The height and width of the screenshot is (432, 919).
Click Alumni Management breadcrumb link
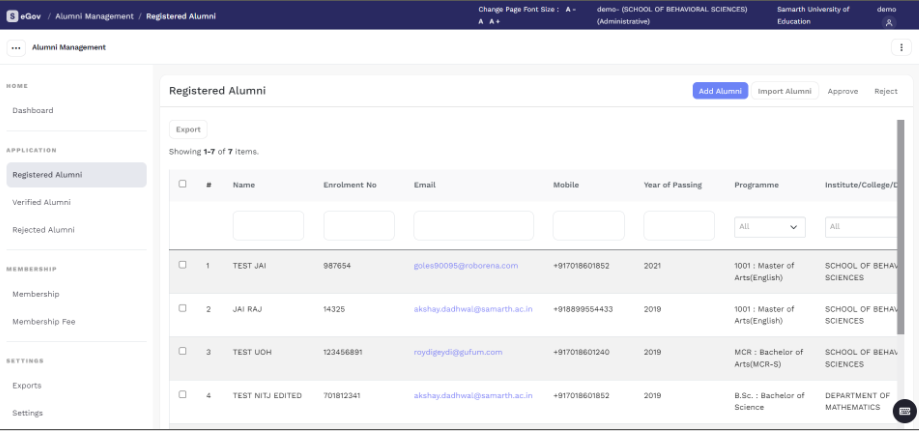click(94, 16)
